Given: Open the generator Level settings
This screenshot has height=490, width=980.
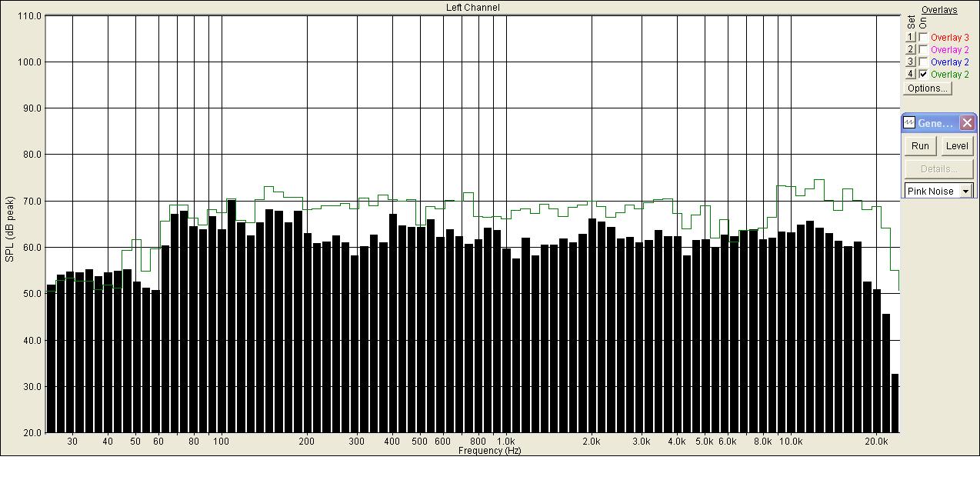Looking at the screenshot, I should pos(957,146).
